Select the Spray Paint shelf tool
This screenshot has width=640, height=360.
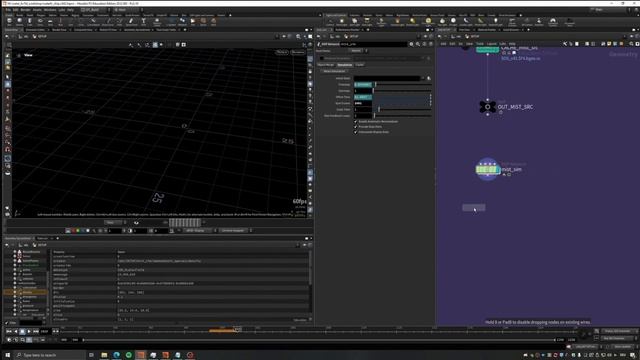(131, 22)
